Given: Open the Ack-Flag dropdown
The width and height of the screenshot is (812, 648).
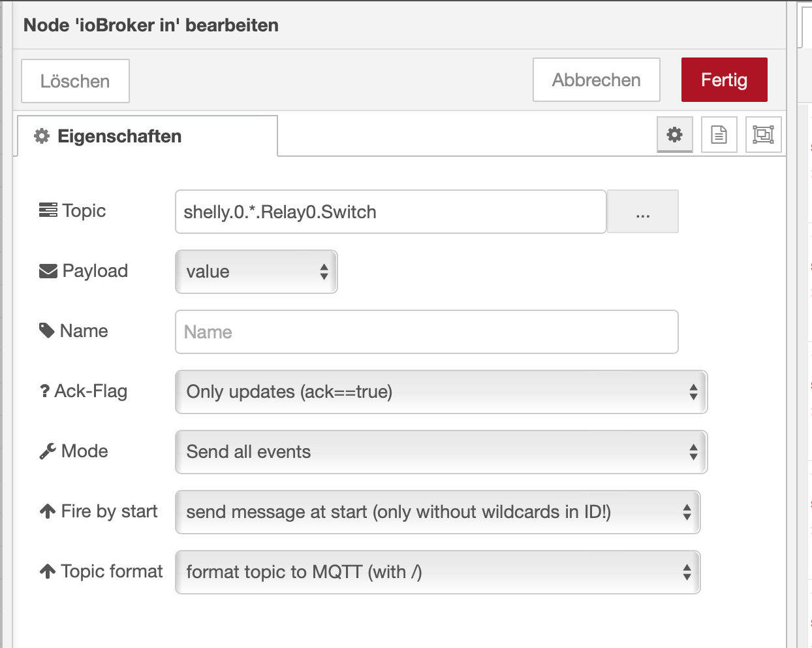Looking at the screenshot, I should click(x=441, y=392).
